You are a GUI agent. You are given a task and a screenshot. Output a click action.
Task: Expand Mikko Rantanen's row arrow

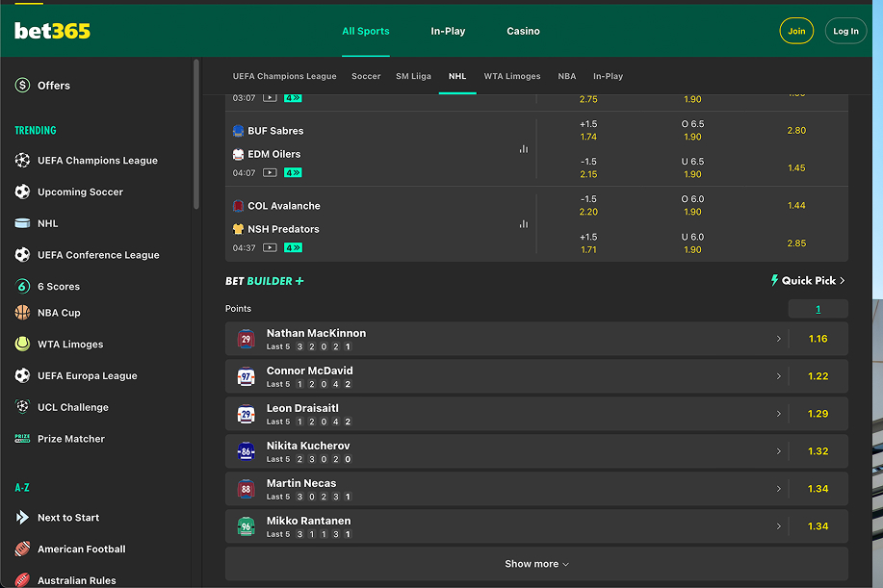(x=778, y=526)
